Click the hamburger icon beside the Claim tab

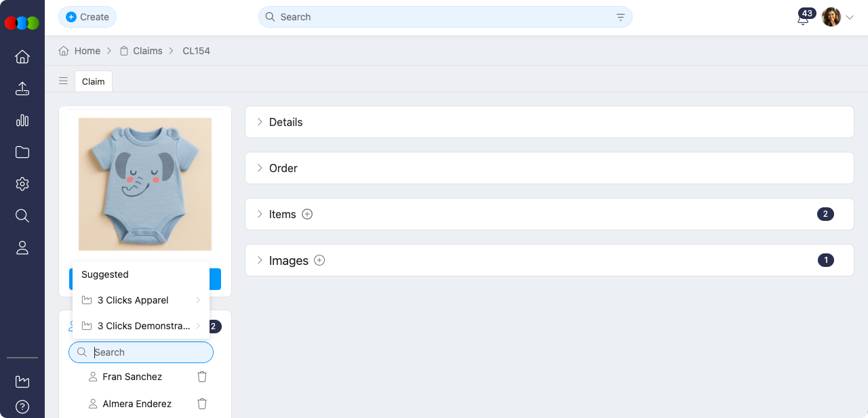pos(63,81)
